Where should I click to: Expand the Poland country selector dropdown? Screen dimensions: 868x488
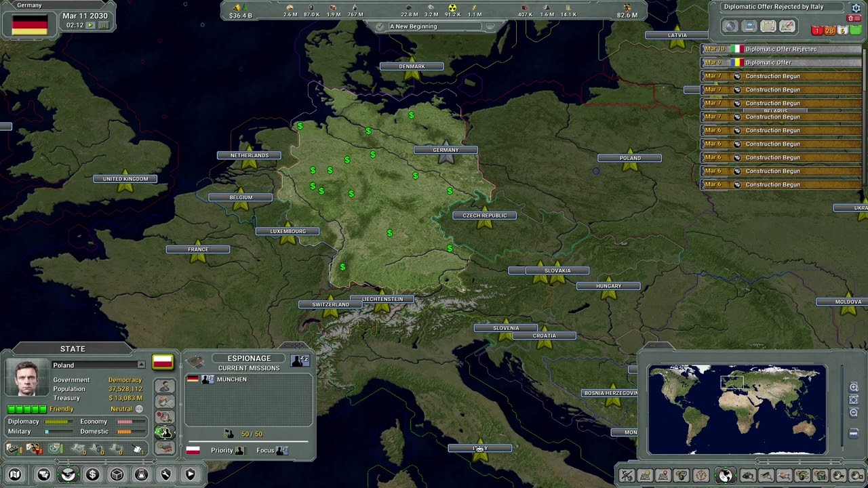point(140,365)
